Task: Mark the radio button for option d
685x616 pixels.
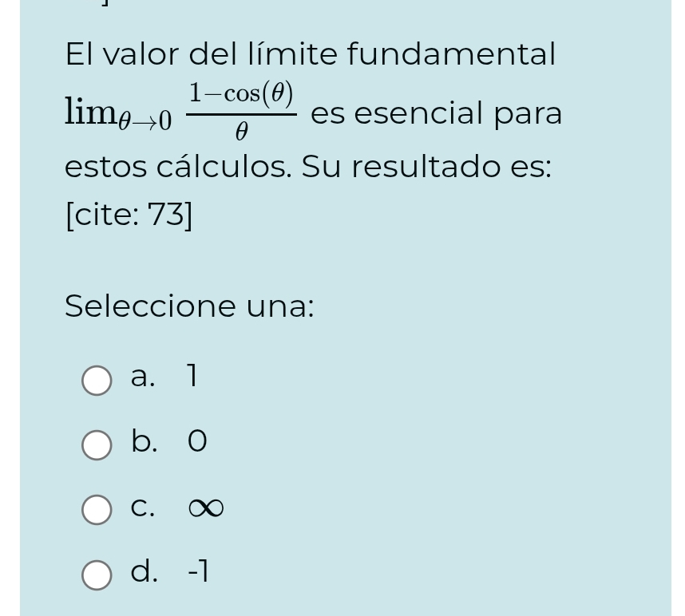Action: point(97,575)
